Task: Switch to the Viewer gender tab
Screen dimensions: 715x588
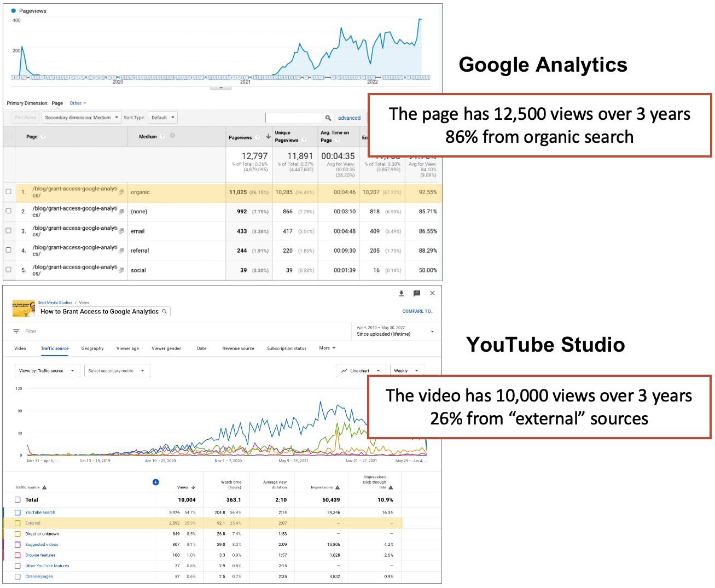Action: (x=166, y=348)
